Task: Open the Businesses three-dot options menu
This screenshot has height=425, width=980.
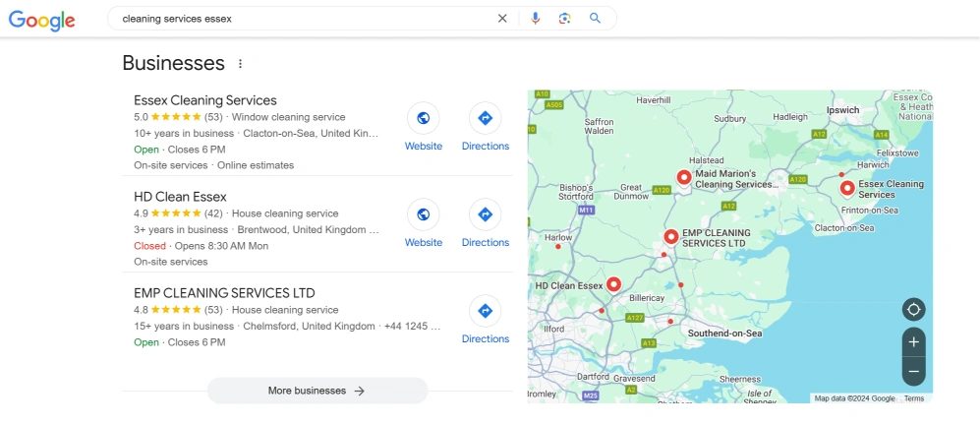Action: tap(240, 63)
